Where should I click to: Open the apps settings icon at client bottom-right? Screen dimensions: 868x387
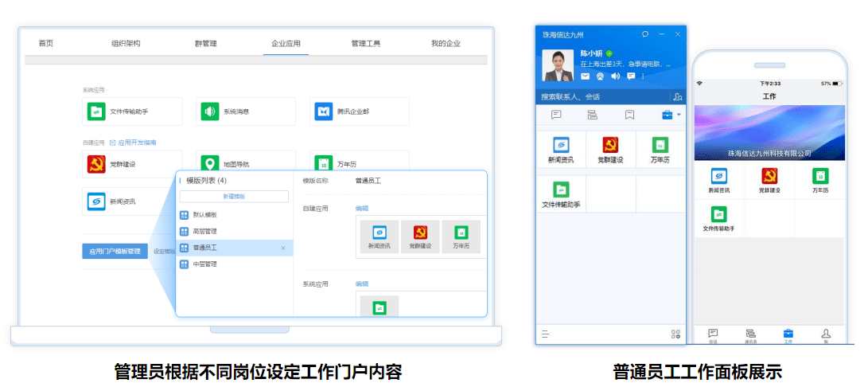point(676,334)
